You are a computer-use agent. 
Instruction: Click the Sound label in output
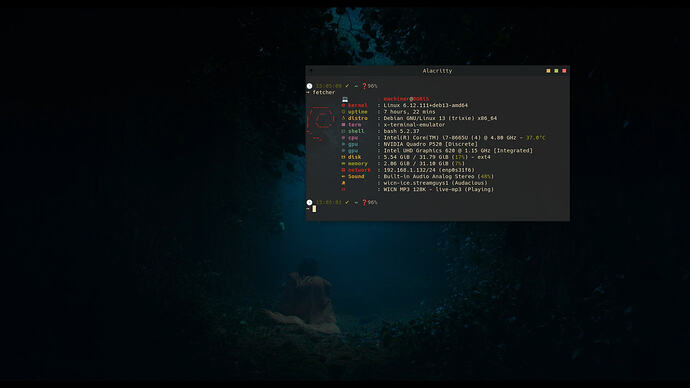(x=356, y=176)
